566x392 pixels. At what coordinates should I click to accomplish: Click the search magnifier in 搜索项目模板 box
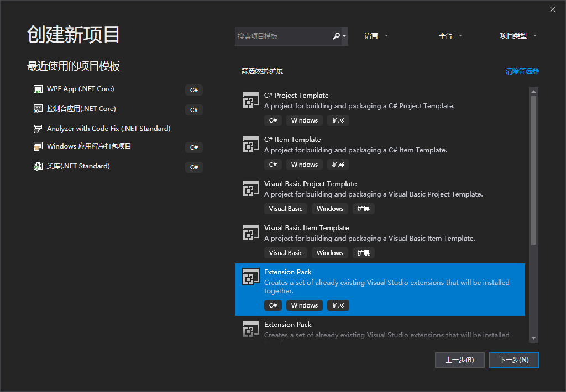click(336, 36)
